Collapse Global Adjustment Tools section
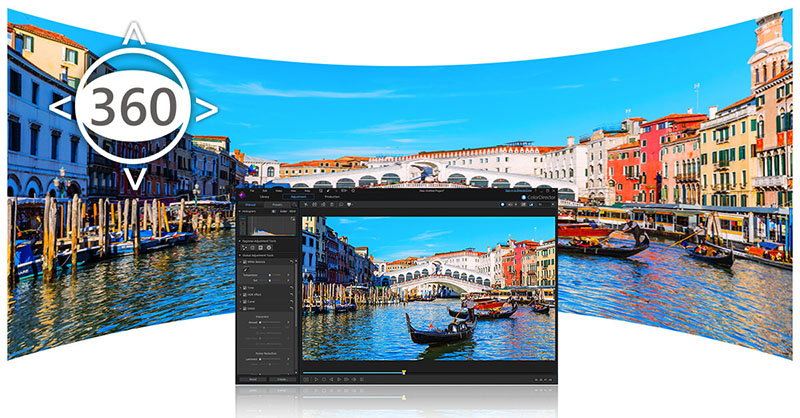 [239, 255]
